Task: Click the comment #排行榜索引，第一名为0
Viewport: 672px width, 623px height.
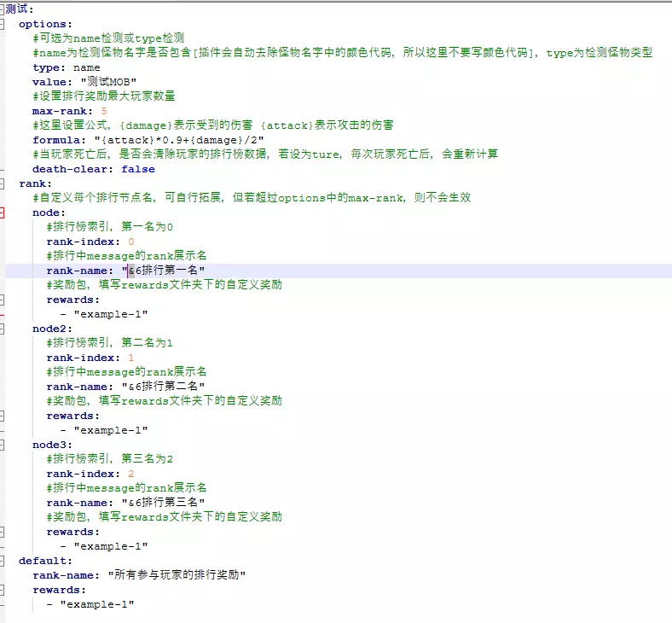Action: coord(110,227)
